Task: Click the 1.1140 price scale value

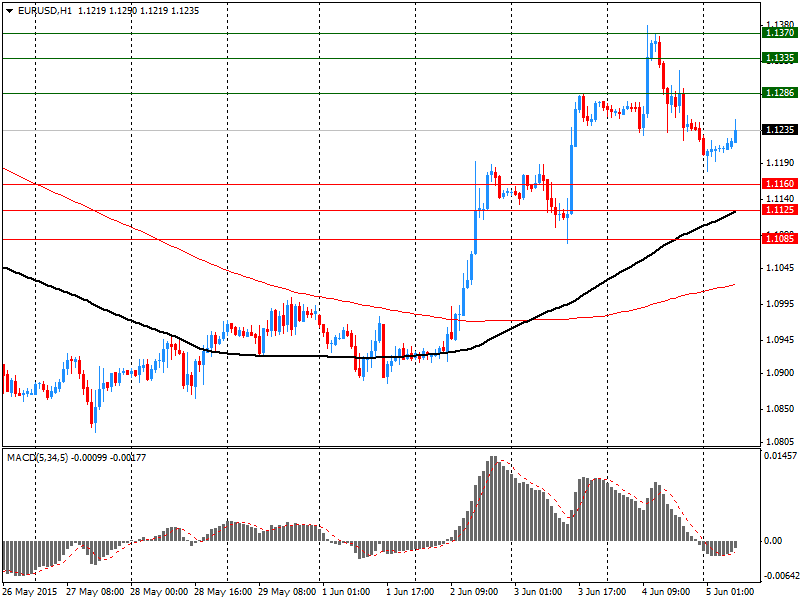Action: tap(781, 198)
